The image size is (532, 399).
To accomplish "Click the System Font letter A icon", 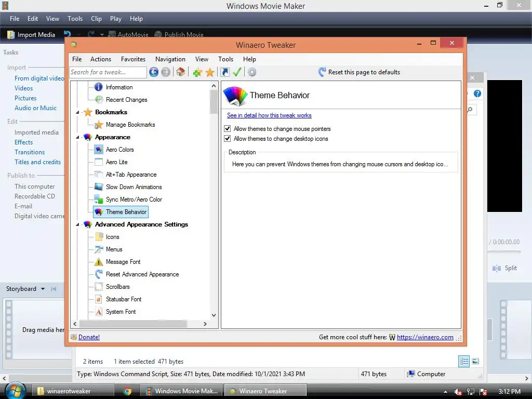I will 98,312.
